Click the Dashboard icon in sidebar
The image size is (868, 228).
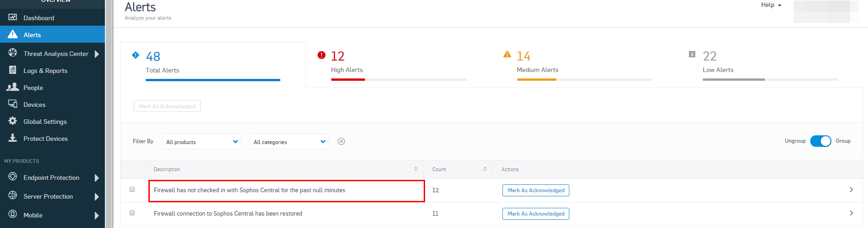coord(13,17)
